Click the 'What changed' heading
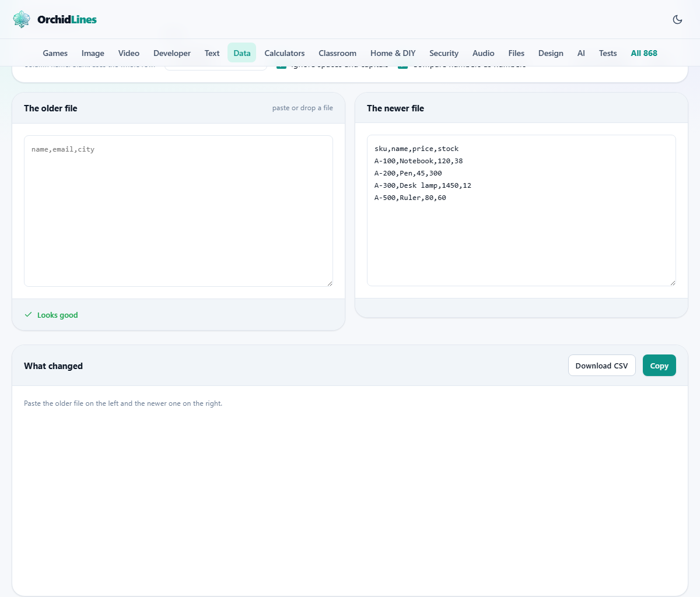Image resolution: width=700 pixels, height=597 pixels. click(x=53, y=366)
